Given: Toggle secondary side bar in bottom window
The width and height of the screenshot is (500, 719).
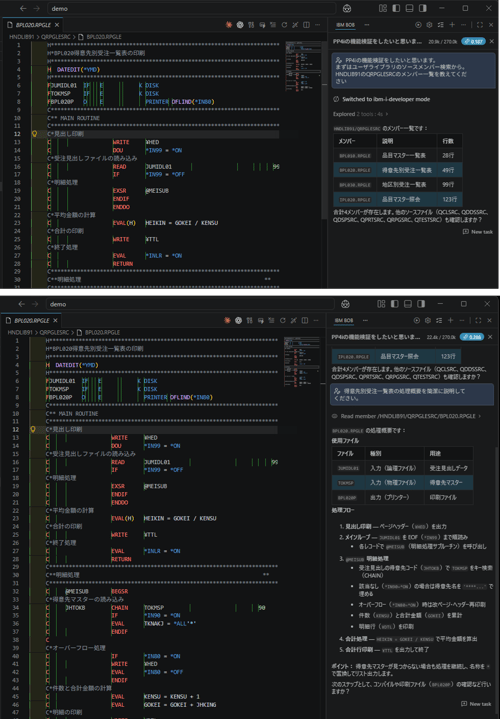Looking at the screenshot, I should point(421,304).
